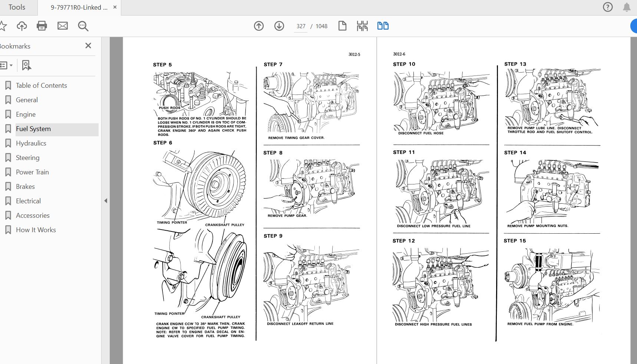Select the Hydraulics bookmark

click(x=31, y=143)
